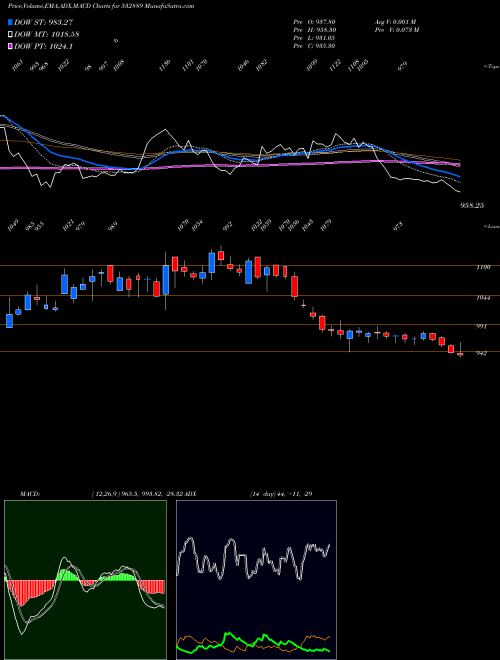Click the 1034 lows label

tap(197, 225)
